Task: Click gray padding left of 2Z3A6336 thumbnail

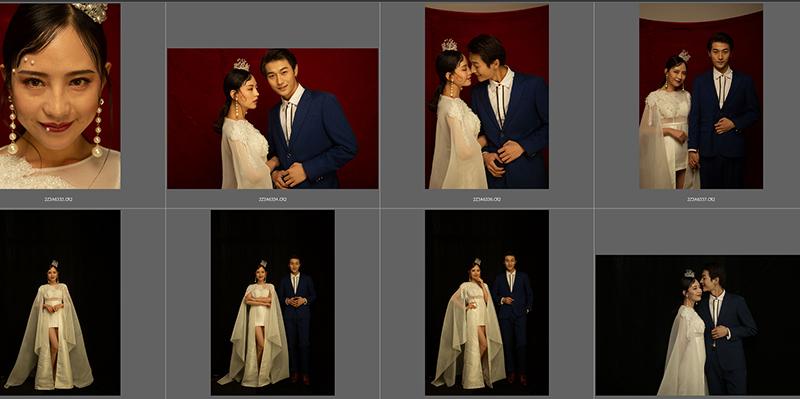Action: [403, 96]
